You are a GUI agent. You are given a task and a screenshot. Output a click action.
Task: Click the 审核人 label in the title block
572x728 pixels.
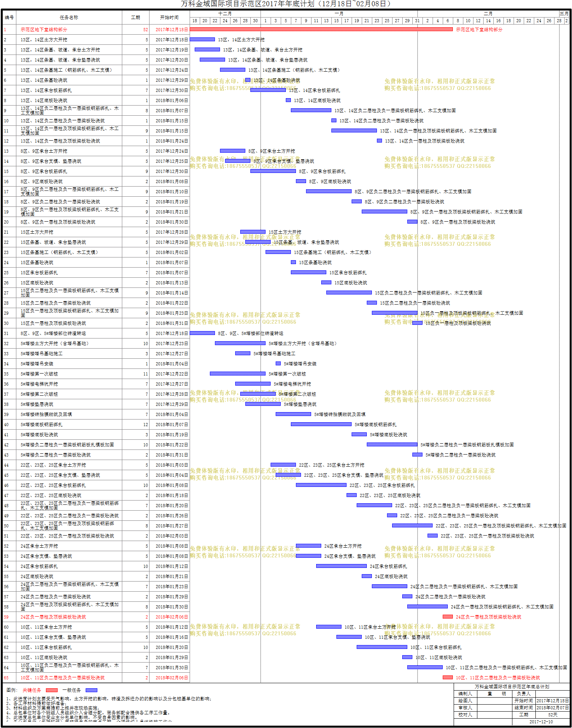[465, 708]
